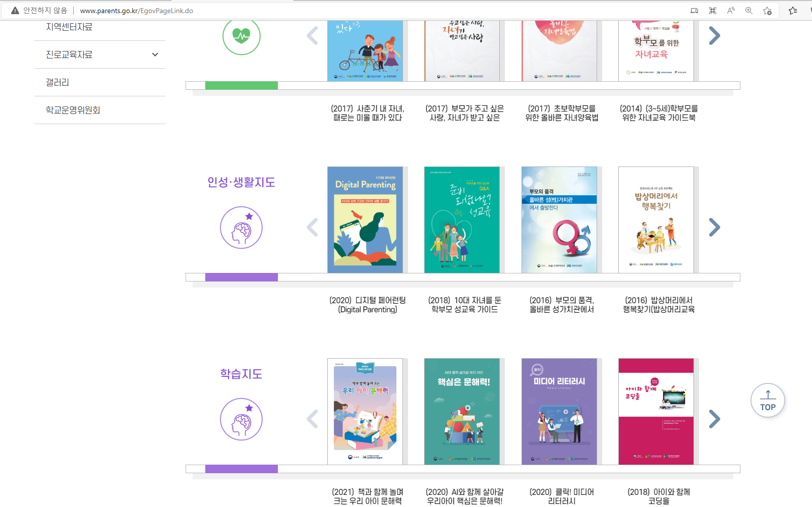
Task: Open (2018) 10대 자녀를 둔 학부모 성교육 link
Action: (x=465, y=305)
